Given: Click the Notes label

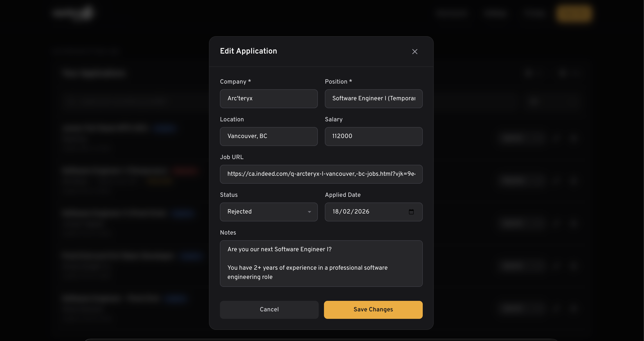Looking at the screenshot, I should (x=228, y=233).
